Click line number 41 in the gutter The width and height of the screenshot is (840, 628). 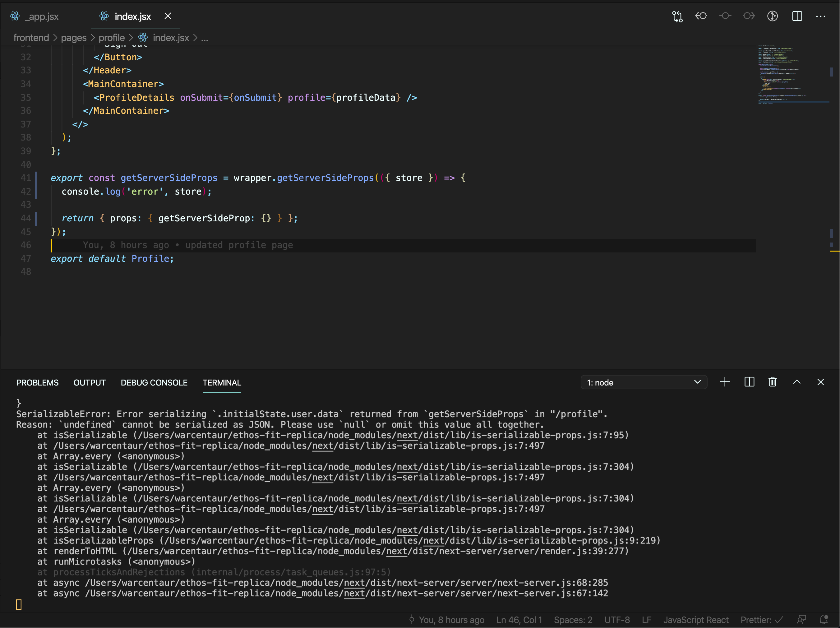[25, 178]
